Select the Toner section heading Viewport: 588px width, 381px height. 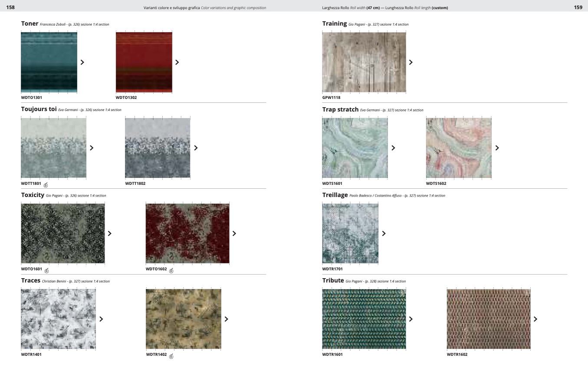coord(30,23)
